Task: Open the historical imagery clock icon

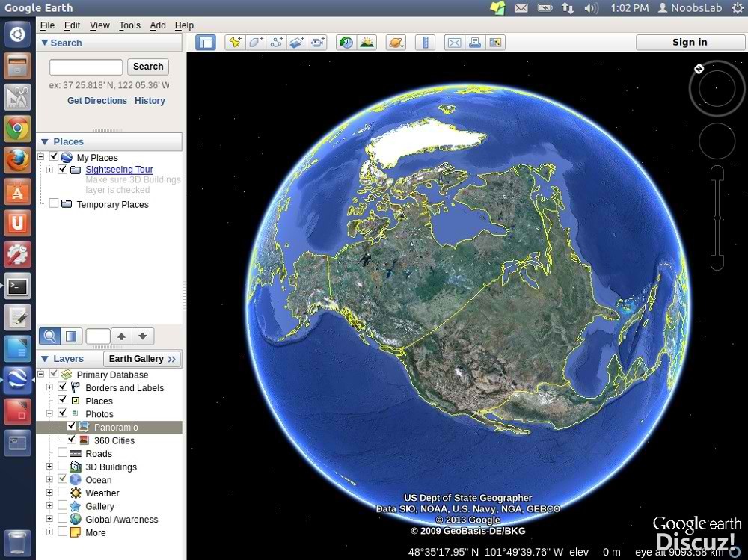Action: 346,43
